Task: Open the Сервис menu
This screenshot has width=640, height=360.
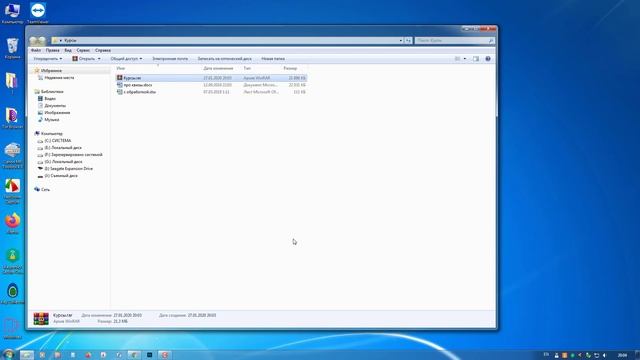Action: 83,50
